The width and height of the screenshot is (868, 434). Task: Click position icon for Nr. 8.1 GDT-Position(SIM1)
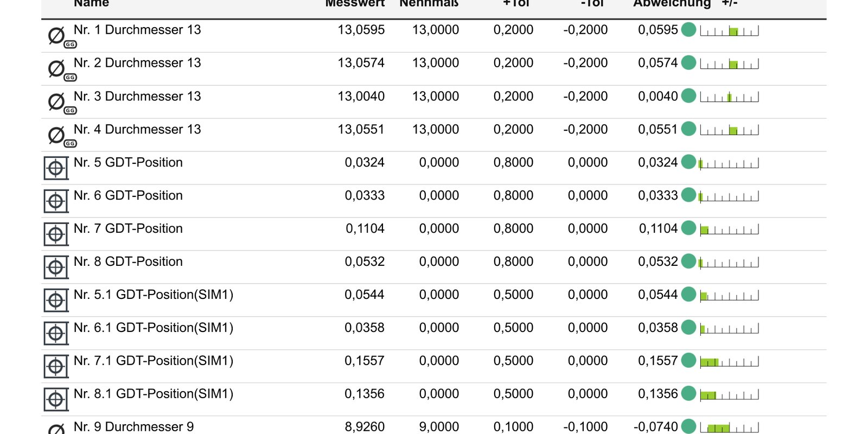point(56,400)
